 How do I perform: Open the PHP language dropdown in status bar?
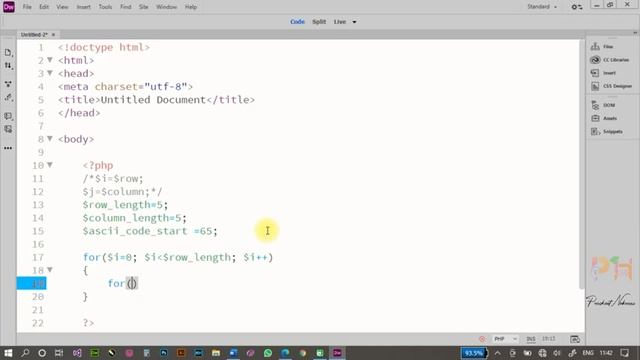click(505, 339)
